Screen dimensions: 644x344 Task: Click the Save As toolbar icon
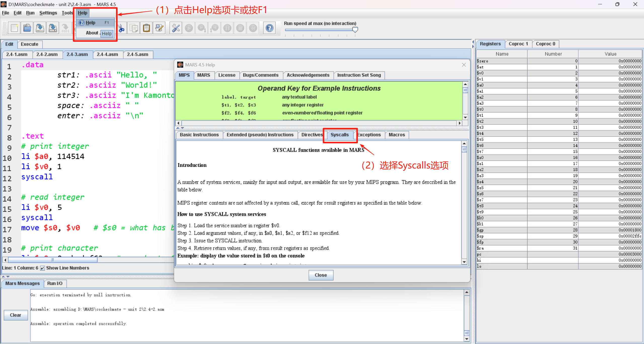53,28
